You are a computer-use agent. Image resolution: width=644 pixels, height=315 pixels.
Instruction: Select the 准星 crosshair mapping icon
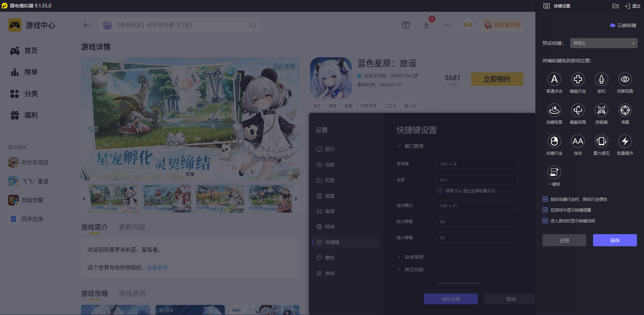coord(625,111)
